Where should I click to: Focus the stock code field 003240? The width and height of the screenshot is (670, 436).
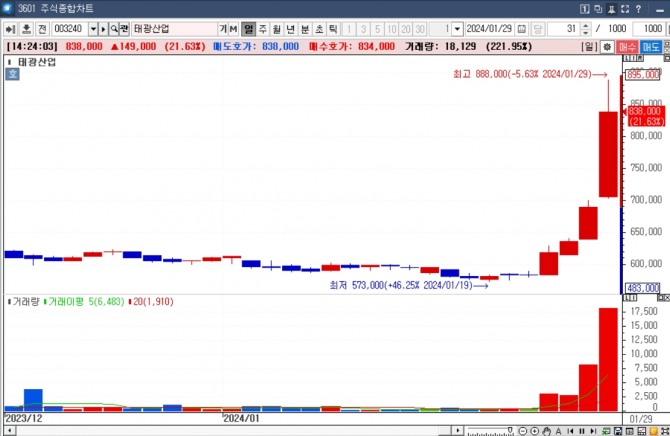coord(70,29)
